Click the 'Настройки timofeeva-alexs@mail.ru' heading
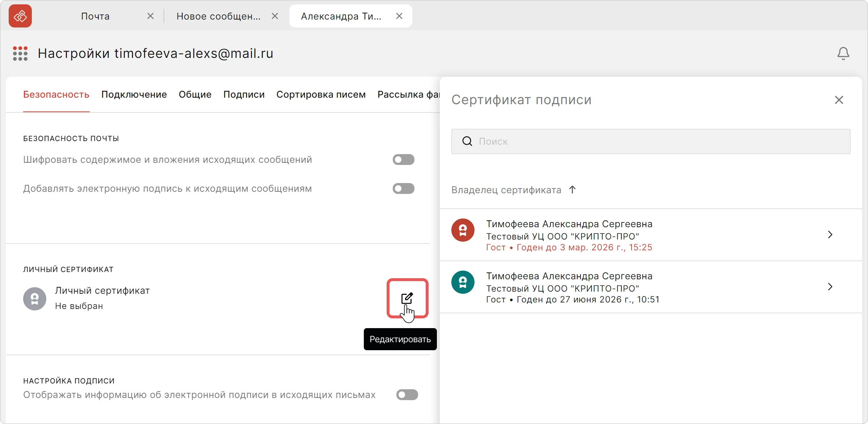The image size is (868, 424). (x=156, y=54)
